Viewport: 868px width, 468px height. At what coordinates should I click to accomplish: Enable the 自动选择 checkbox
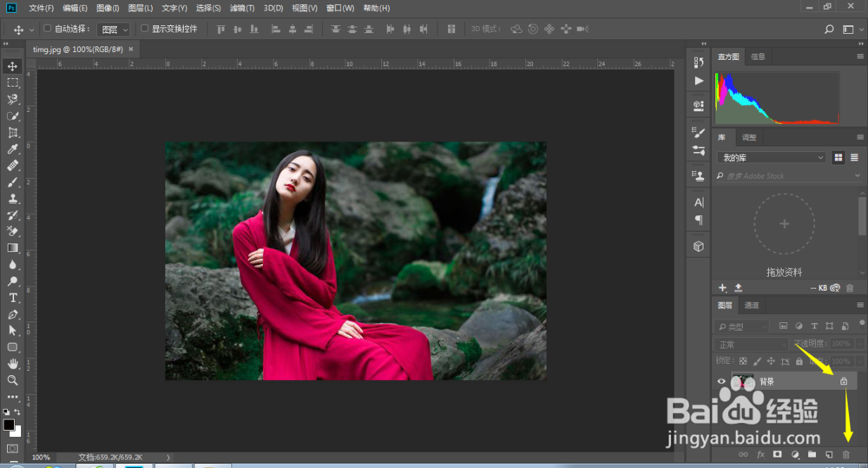(x=47, y=29)
